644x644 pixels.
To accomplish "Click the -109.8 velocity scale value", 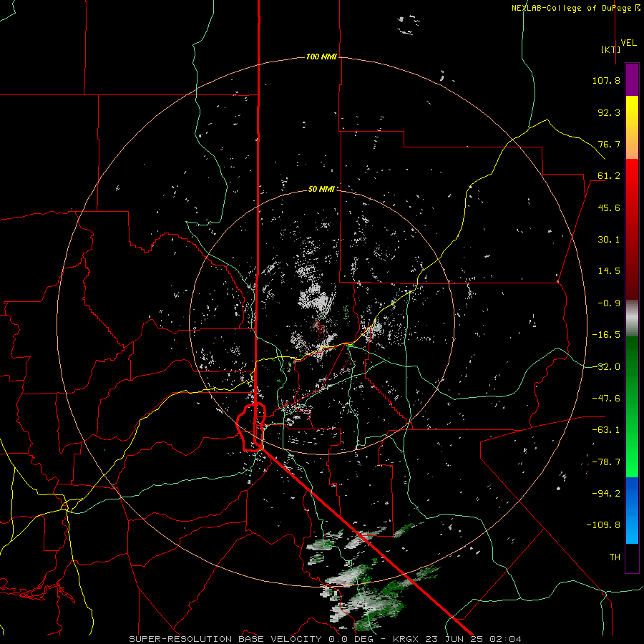I will pos(603,525).
